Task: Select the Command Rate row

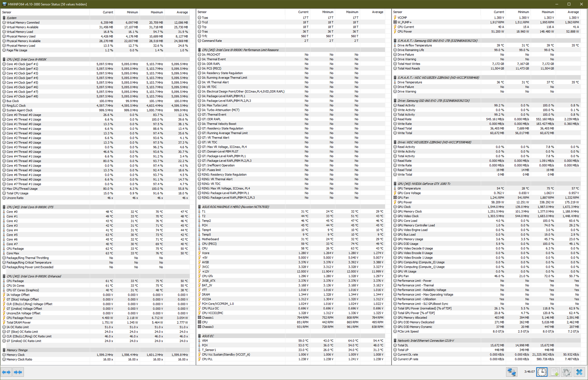Action: (x=291, y=41)
